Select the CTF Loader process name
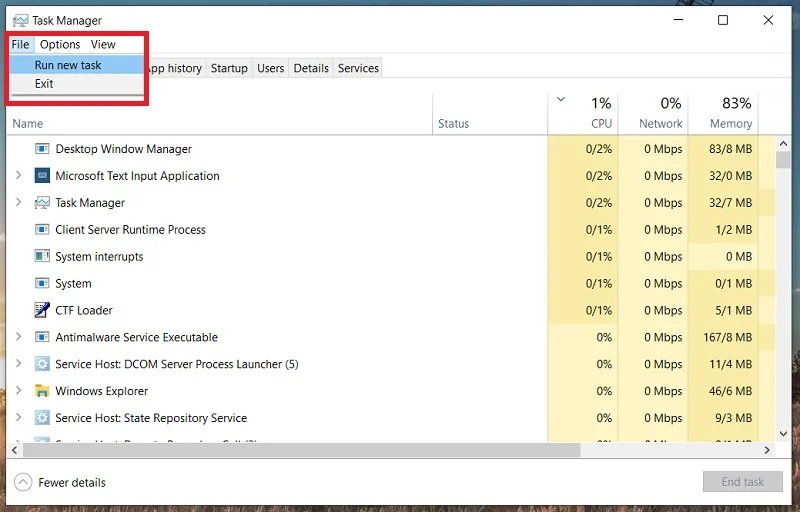This screenshot has width=800, height=512. click(84, 311)
